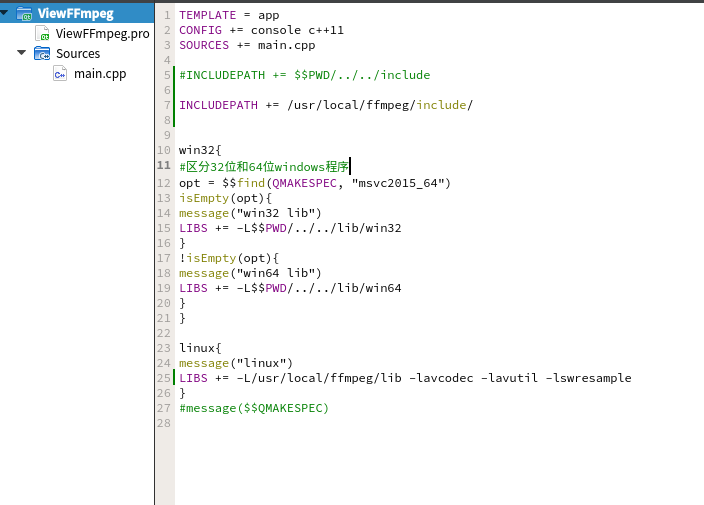Click the CONFIG keyword on line 2
This screenshot has width=704, height=505.
click(x=200, y=30)
